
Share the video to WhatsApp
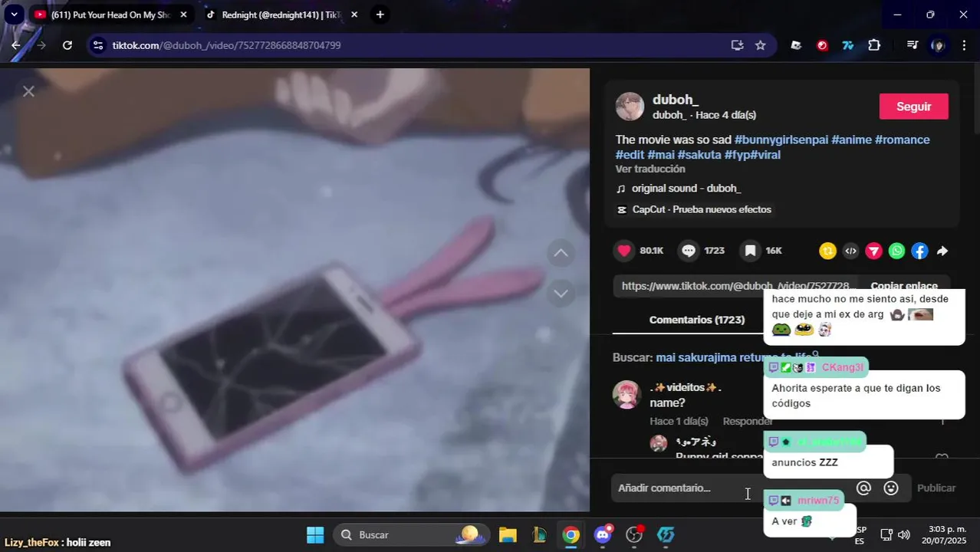tap(896, 251)
